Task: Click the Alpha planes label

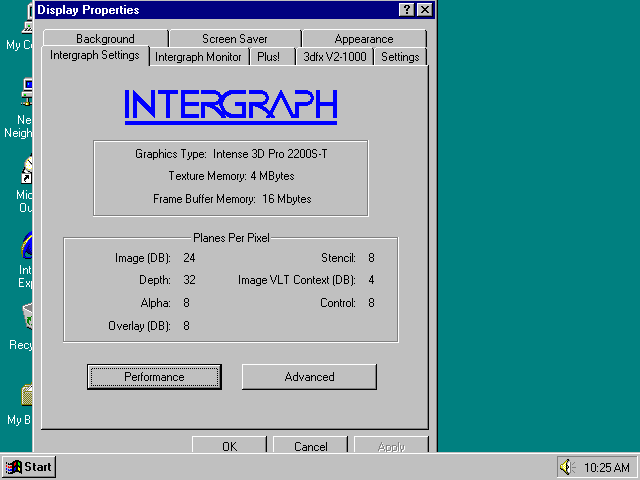Action: point(156,303)
